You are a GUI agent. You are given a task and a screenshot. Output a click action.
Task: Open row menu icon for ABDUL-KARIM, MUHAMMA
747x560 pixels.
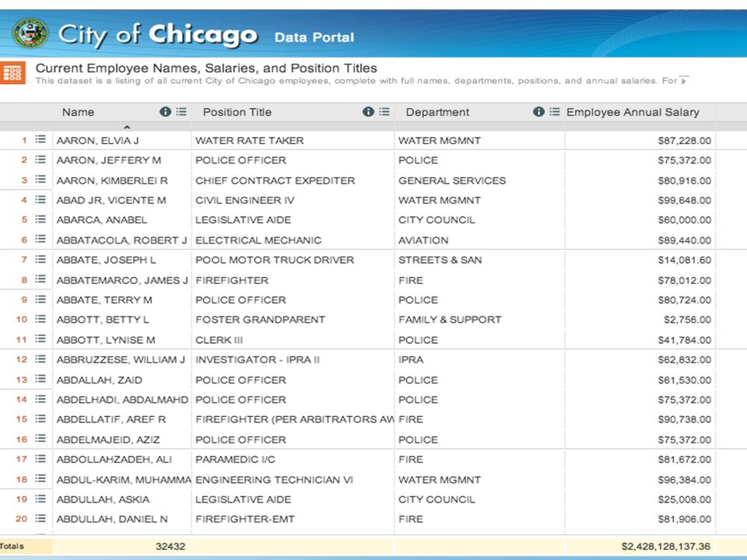40,479
